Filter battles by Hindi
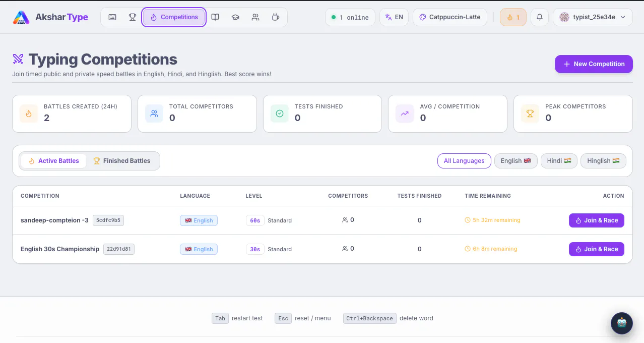644x343 pixels. pyautogui.click(x=559, y=161)
